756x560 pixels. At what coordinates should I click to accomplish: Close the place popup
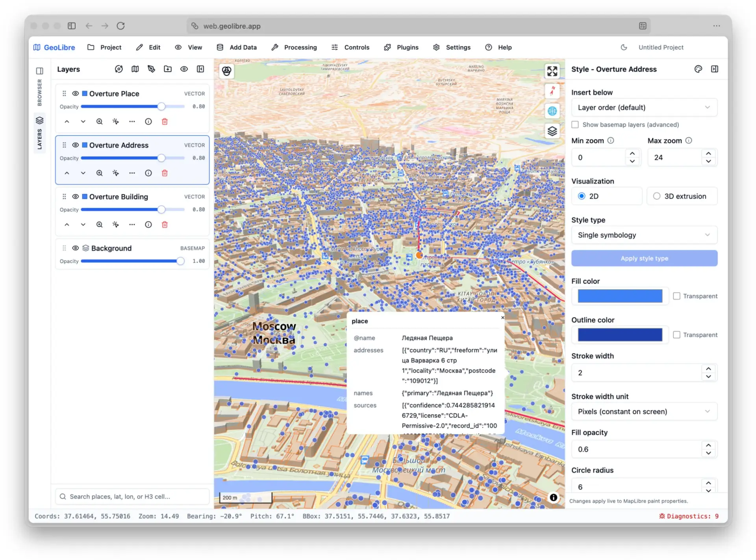502,317
